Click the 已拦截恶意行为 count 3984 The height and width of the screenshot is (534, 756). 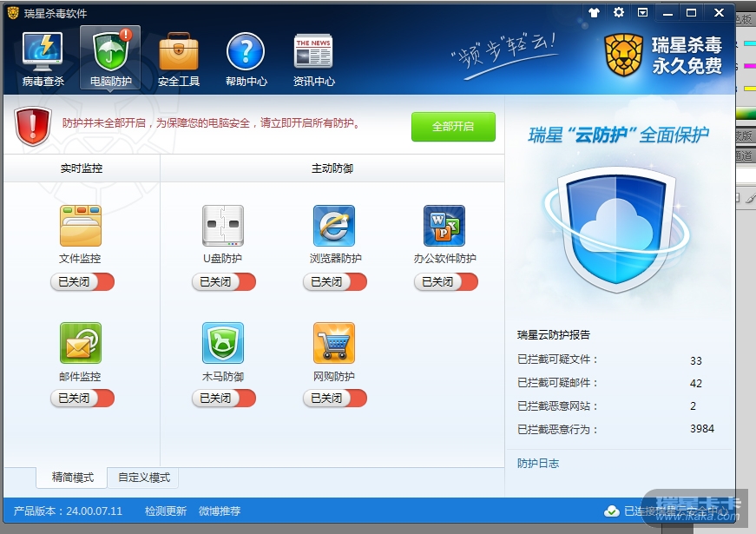pyautogui.click(x=702, y=429)
